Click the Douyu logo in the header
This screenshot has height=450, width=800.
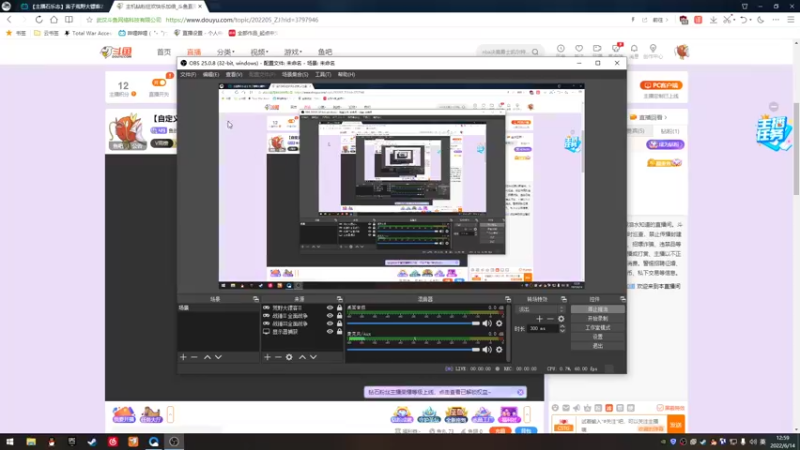(x=116, y=52)
